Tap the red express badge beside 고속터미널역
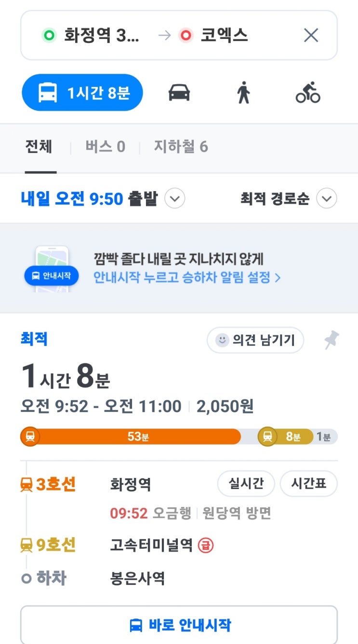 pyautogui.click(x=206, y=546)
